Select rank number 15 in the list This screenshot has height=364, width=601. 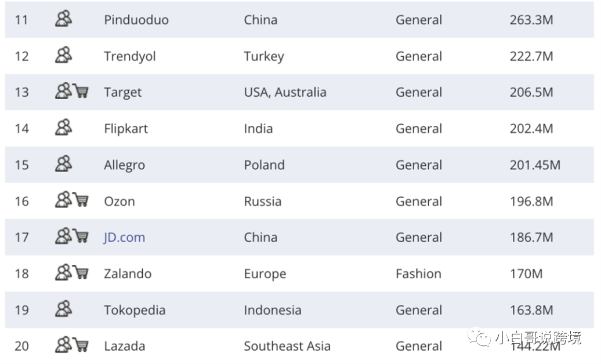(21, 165)
